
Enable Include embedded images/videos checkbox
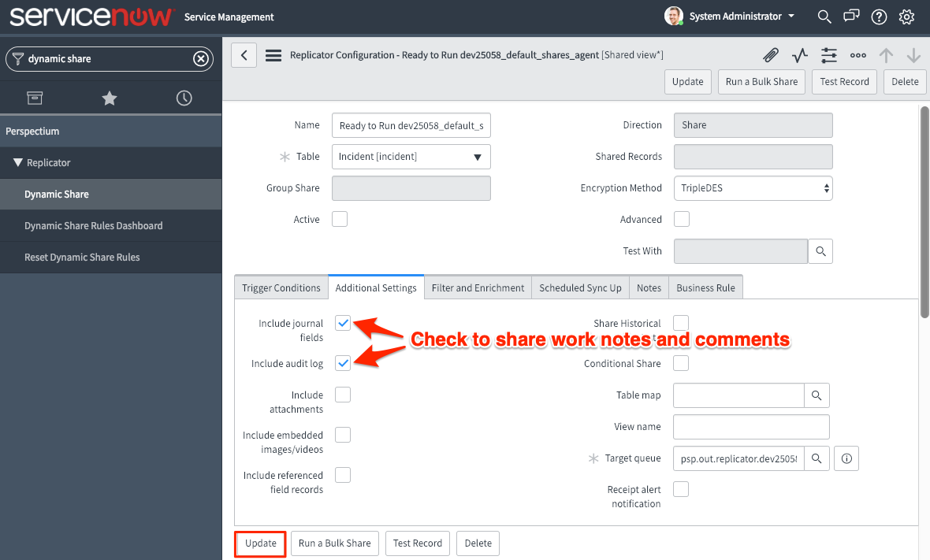coord(343,435)
